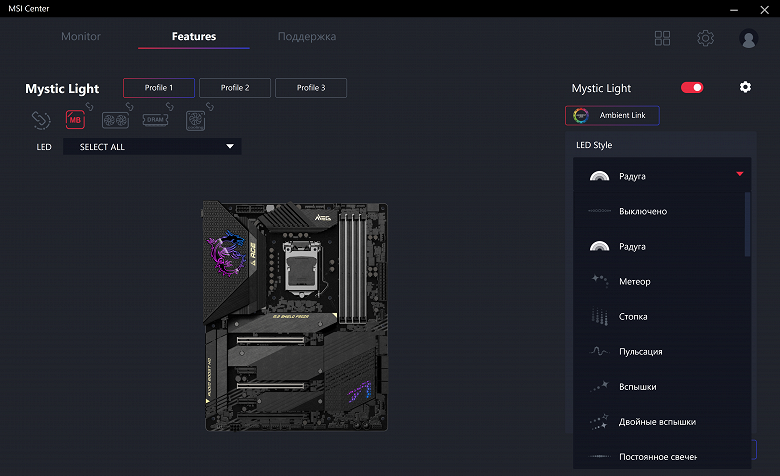
Task: Open the user account avatar
Action: [x=748, y=39]
